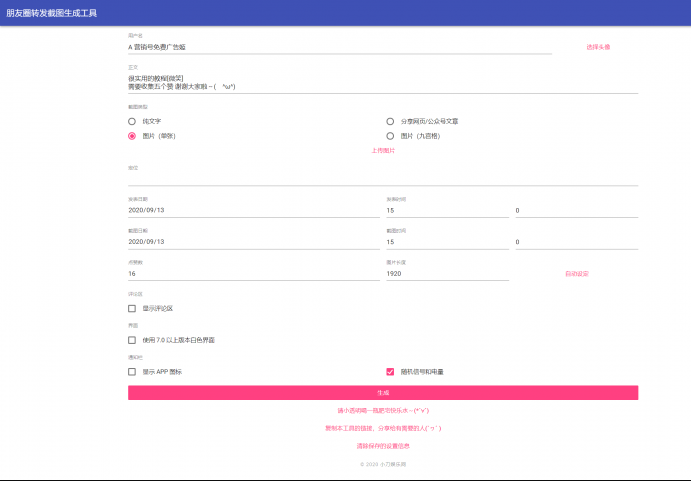The width and height of the screenshot is (691, 481).
Task: Tick the 使用 7.0 以上版本白色界面 checkbox
Action: point(132,340)
